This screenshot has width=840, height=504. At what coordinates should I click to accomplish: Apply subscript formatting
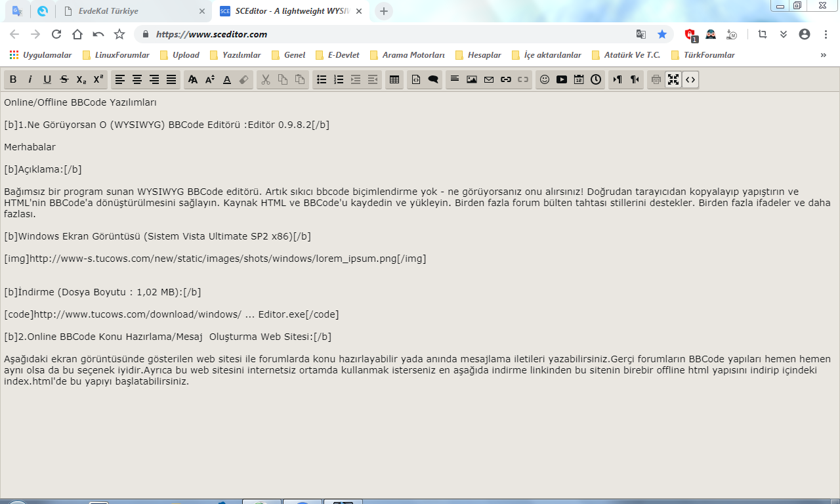81,79
